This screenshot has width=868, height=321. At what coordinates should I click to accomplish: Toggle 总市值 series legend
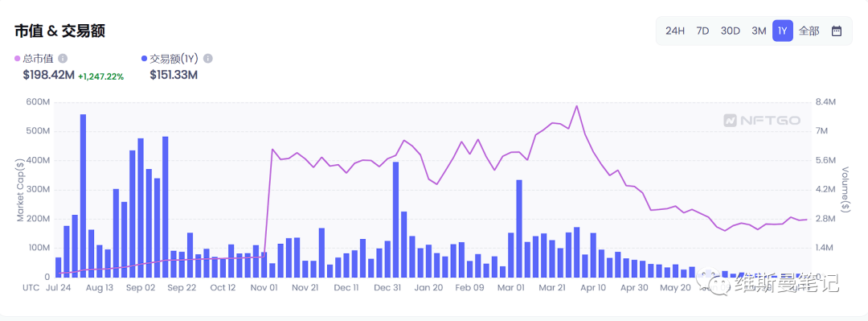pos(39,58)
